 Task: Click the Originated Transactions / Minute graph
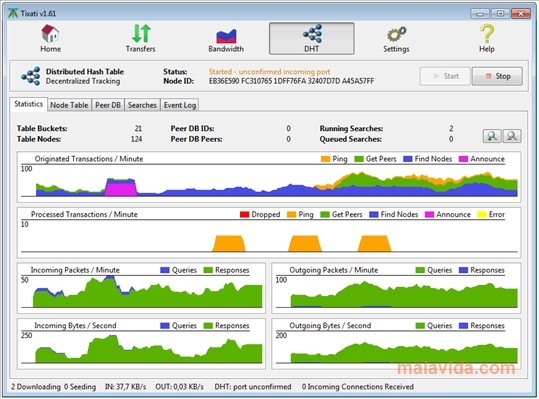point(269,177)
